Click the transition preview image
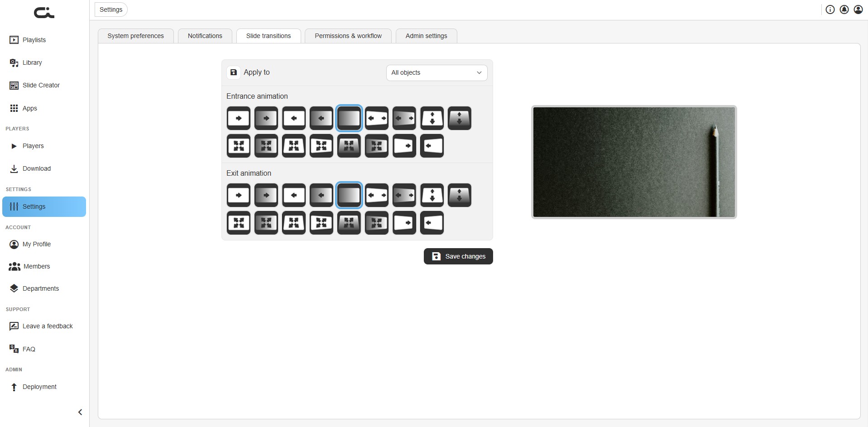868x427 pixels. pyautogui.click(x=634, y=162)
